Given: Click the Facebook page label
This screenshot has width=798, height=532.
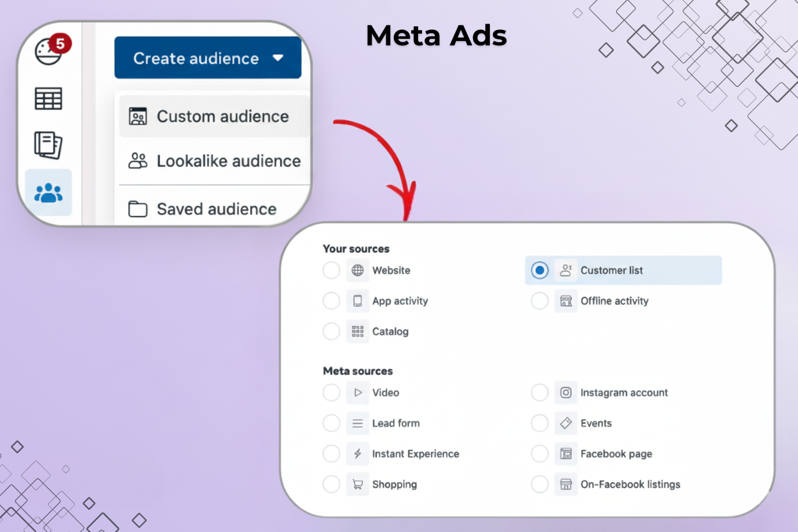Looking at the screenshot, I should click(616, 454).
